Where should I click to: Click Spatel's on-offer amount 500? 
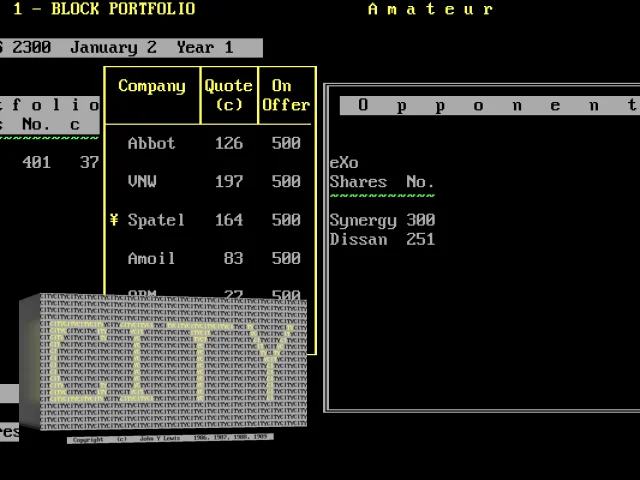pos(286,220)
